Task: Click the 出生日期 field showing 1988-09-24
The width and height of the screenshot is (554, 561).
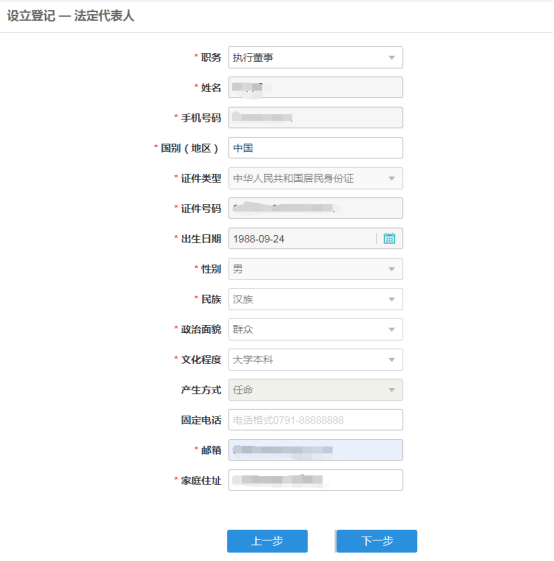Action: [x=302, y=239]
